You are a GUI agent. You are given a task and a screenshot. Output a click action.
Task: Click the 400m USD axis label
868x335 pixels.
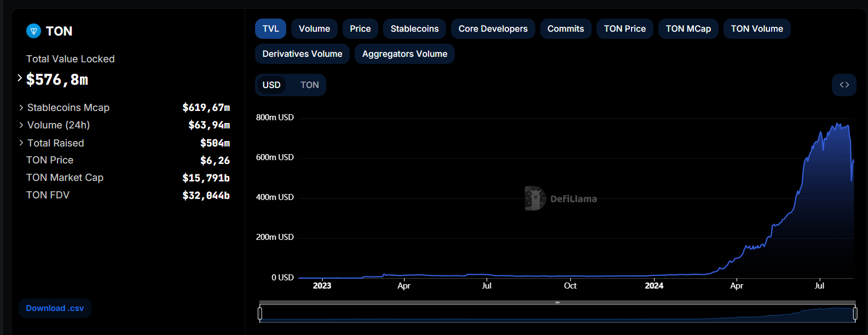click(x=275, y=197)
